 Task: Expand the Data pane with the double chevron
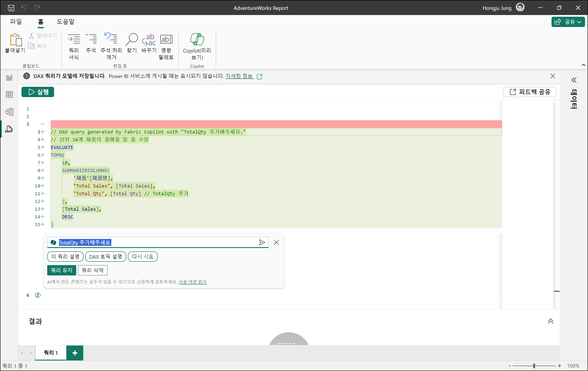coord(574,80)
